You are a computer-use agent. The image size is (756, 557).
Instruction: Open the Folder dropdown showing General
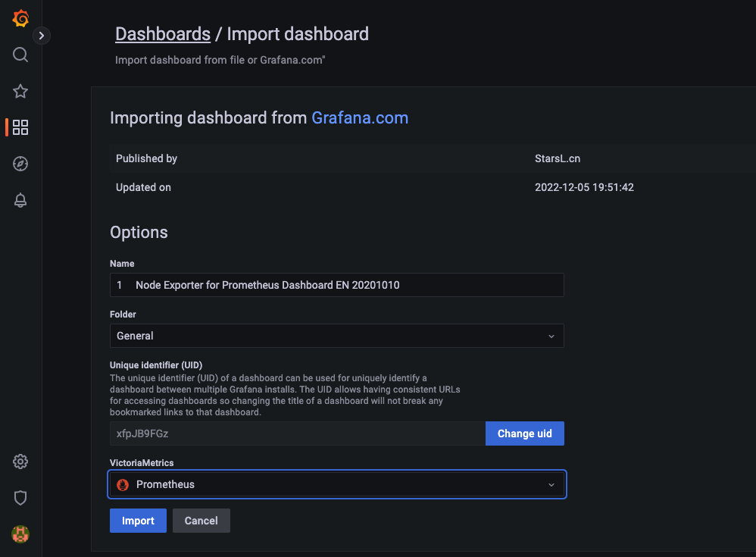coord(336,336)
